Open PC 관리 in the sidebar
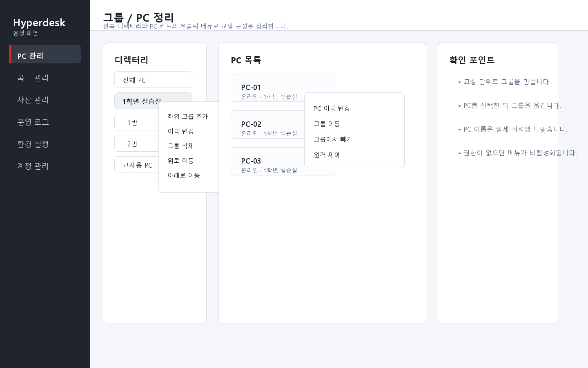 pos(45,54)
